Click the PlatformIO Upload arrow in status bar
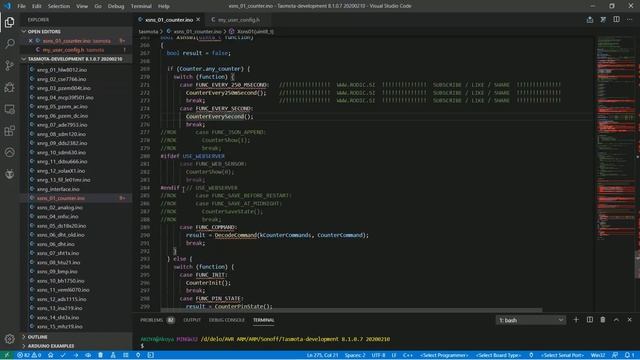 76,355
